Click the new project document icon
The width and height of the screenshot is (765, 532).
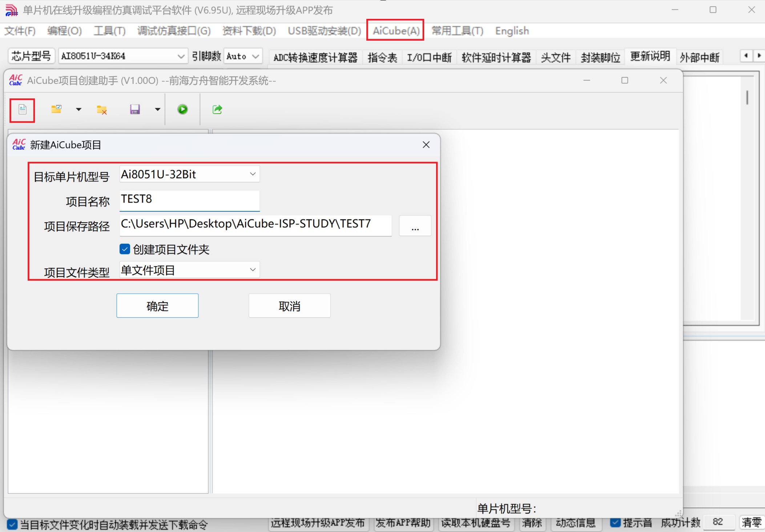click(x=23, y=109)
